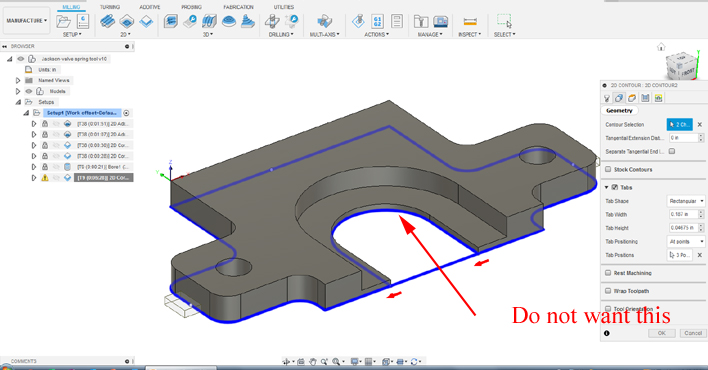Enable the Wrap Toolpath checkbox
Screen dimensions: 708x370
[x=608, y=291]
